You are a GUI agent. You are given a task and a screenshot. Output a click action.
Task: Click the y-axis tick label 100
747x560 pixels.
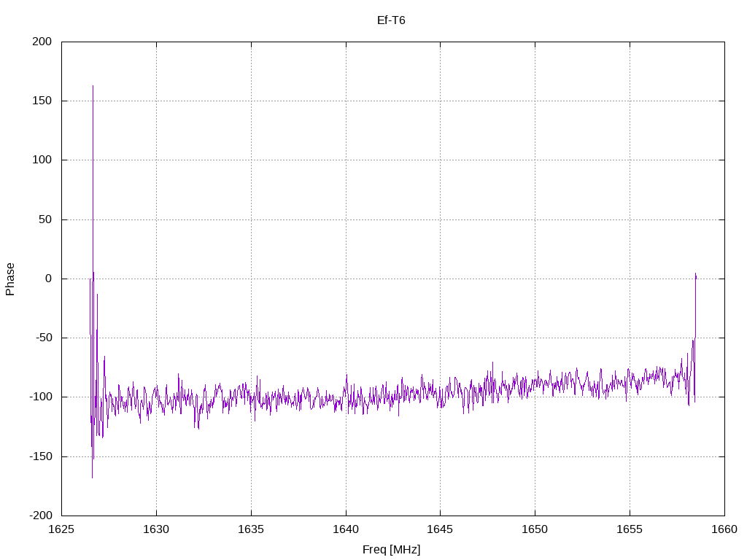tap(42, 160)
